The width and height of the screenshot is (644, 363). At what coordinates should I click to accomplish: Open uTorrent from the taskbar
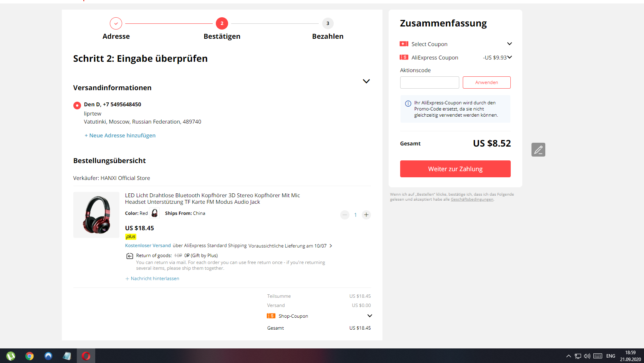coord(11,356)
